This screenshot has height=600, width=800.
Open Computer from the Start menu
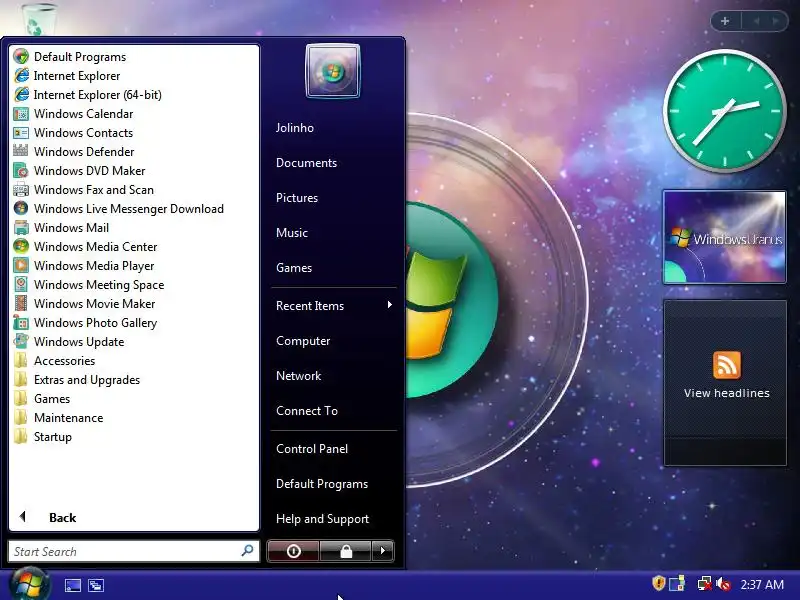coord(303,341)
